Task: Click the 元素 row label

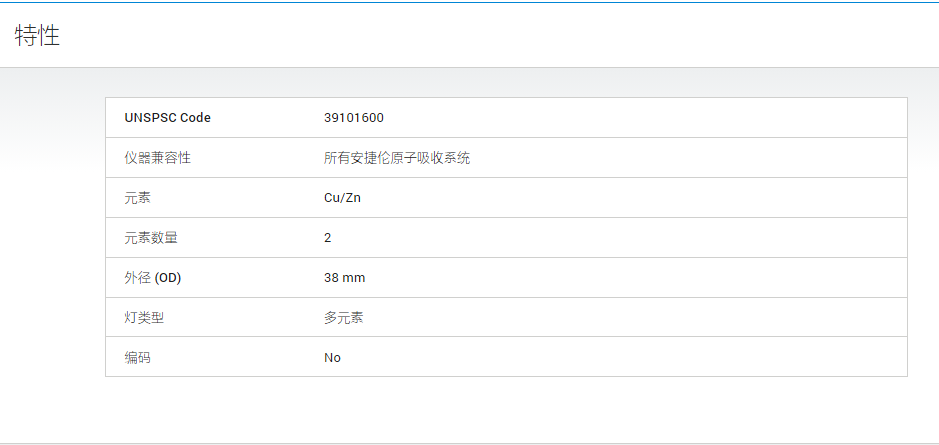Action: click(x=138, y=198)
